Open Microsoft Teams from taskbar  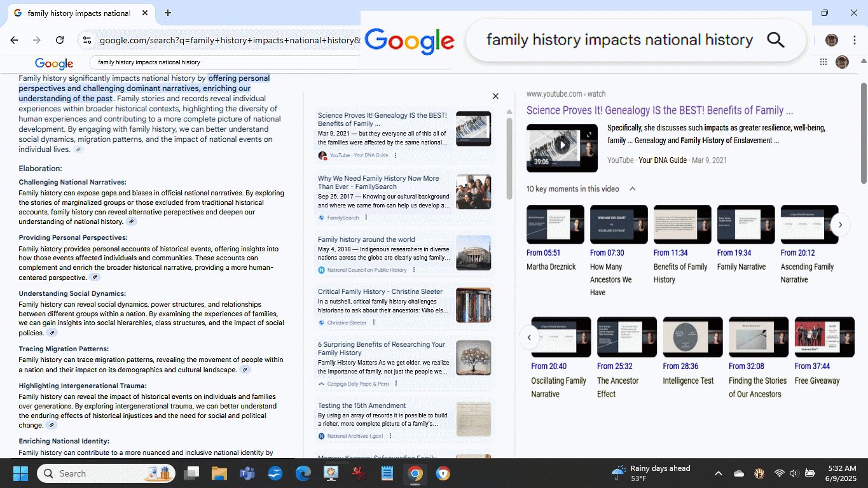click(247, 473)
